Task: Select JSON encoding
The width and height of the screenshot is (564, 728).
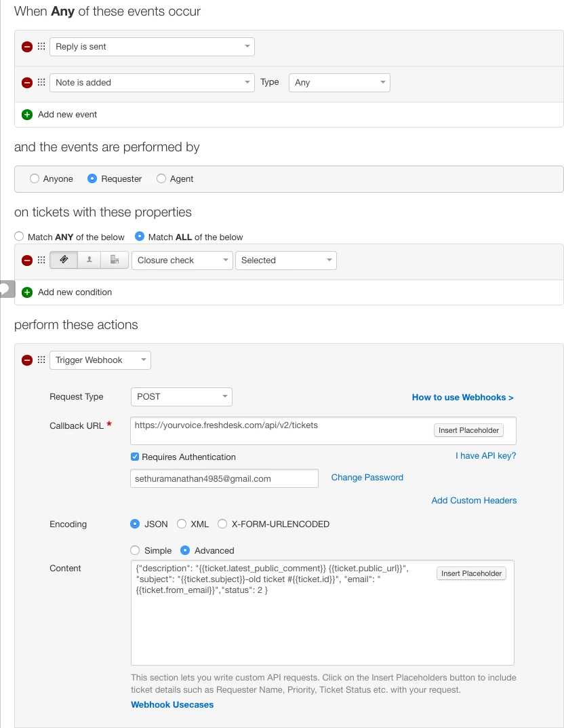Action: coord(135,524)
